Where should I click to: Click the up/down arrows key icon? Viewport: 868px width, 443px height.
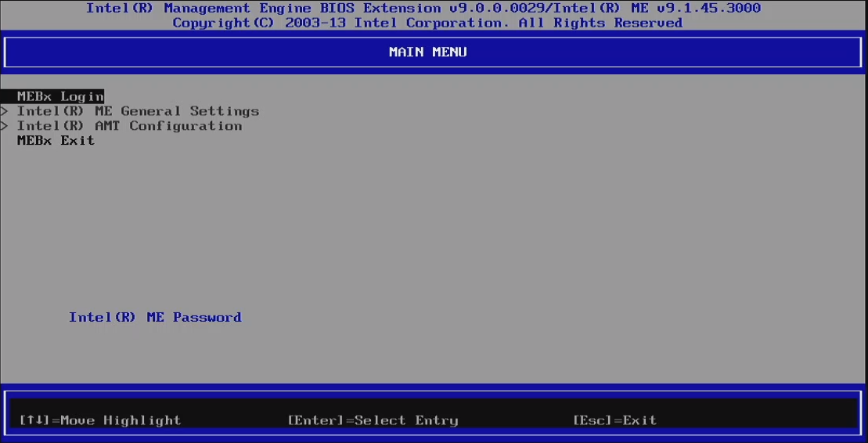click(34, 420)
